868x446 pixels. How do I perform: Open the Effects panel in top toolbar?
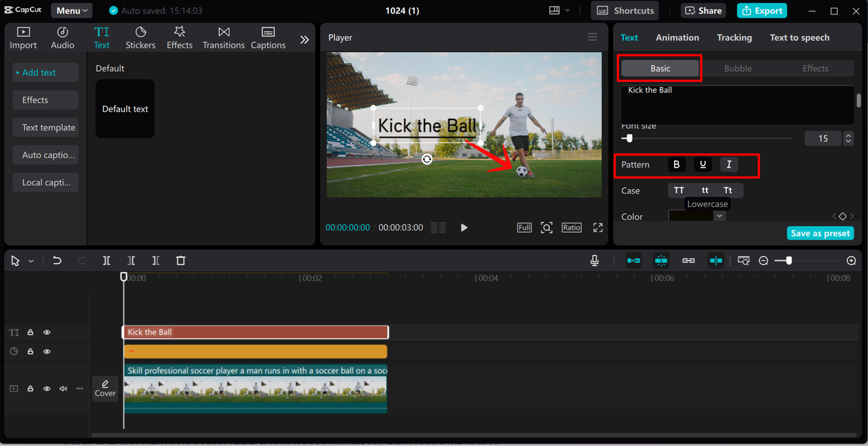[x=180, y=38]
